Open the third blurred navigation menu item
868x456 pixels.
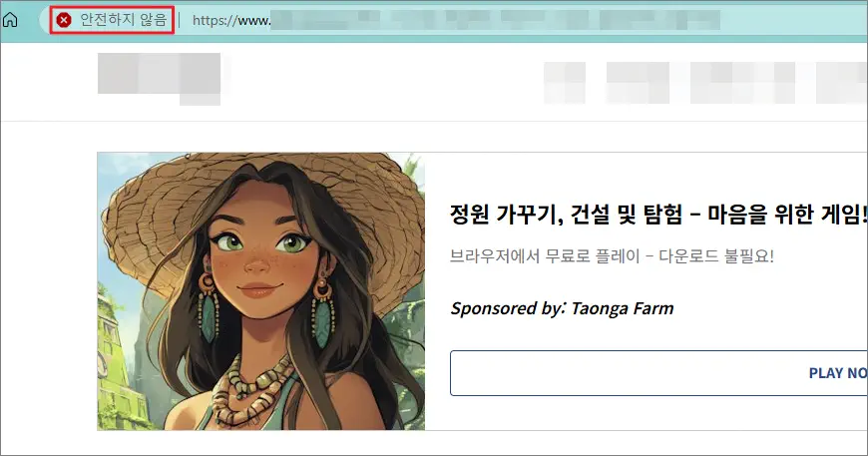(x=742, y=83)
